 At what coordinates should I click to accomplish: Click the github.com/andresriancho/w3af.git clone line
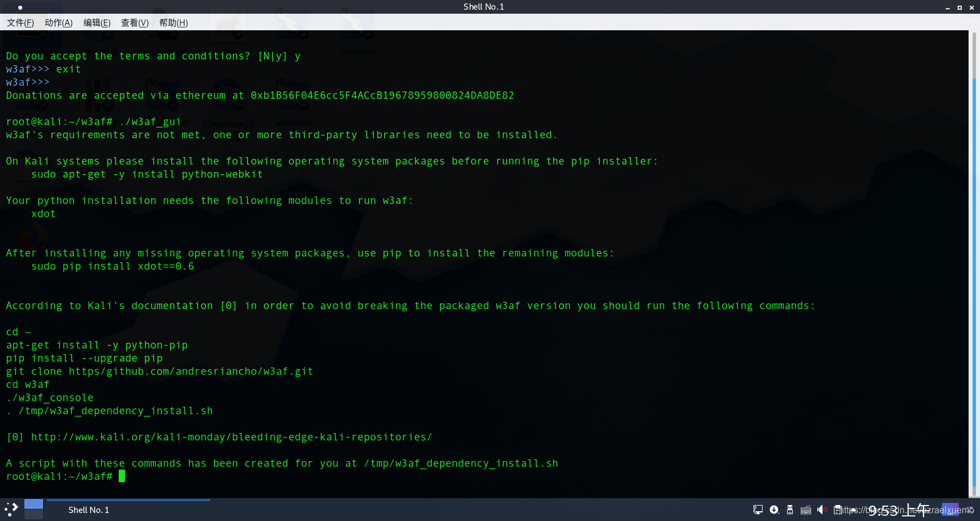(160, 371)
